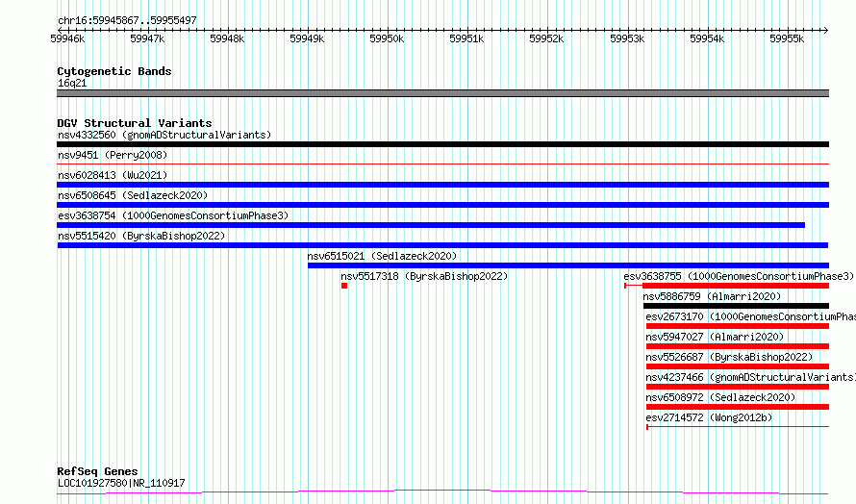Click the nsv6508645 (Sedlazeck2020) label

click(133, 195)
